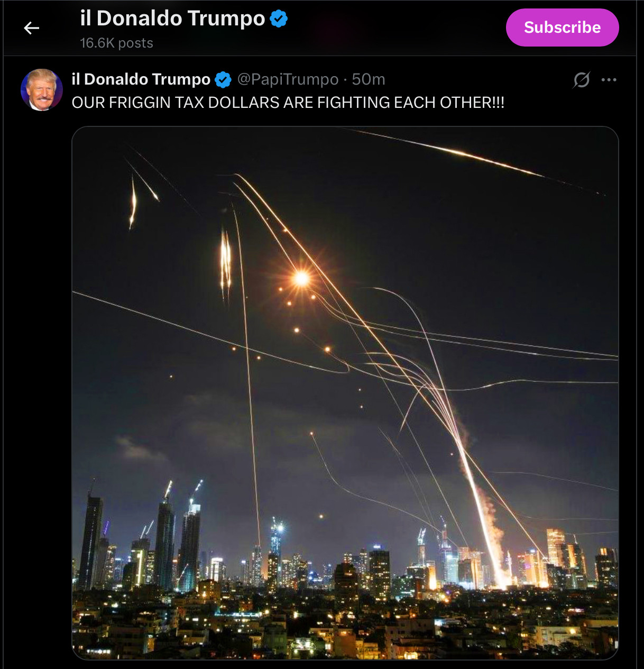Open the post via 50m timestamp
Viewport: 644px width, 669px height.
click(x=369, y=79)
